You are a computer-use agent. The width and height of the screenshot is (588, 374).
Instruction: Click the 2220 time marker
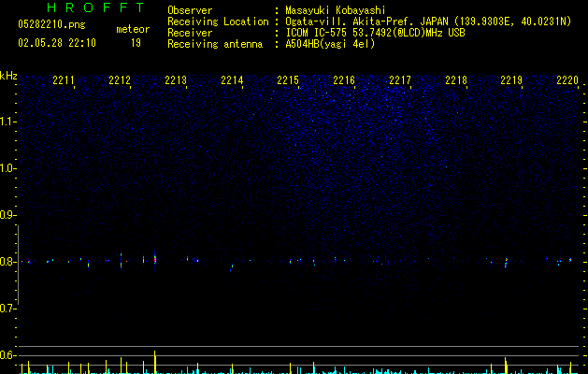(x=567, y=80)
